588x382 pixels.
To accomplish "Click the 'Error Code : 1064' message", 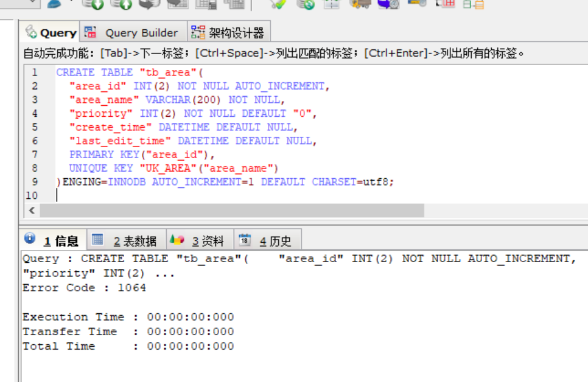I will point(85,288).
